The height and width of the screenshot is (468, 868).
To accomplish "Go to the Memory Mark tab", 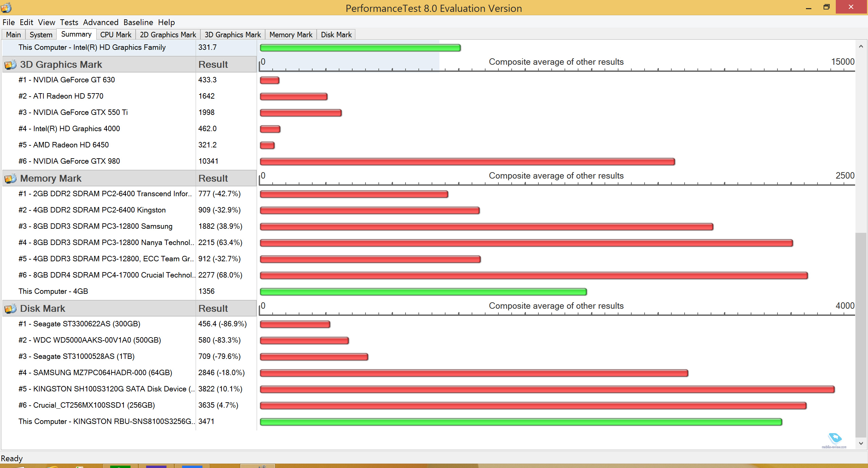I will [x=291, y=35].
